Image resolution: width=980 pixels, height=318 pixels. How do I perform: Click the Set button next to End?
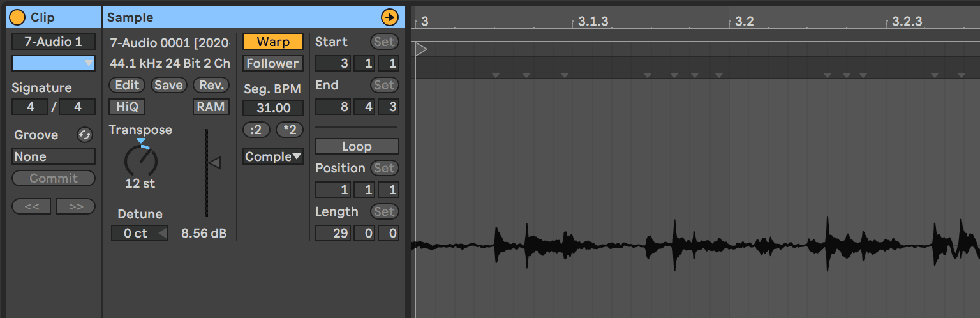385,85
